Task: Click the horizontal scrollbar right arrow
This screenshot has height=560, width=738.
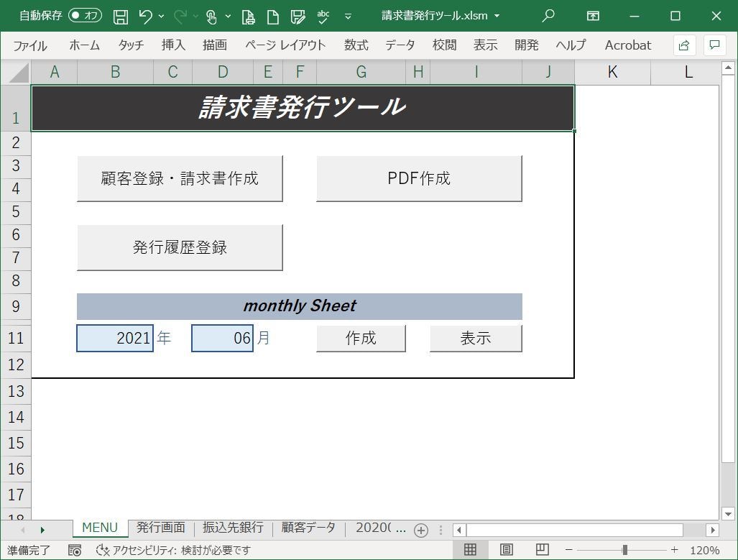Action: 713,531
